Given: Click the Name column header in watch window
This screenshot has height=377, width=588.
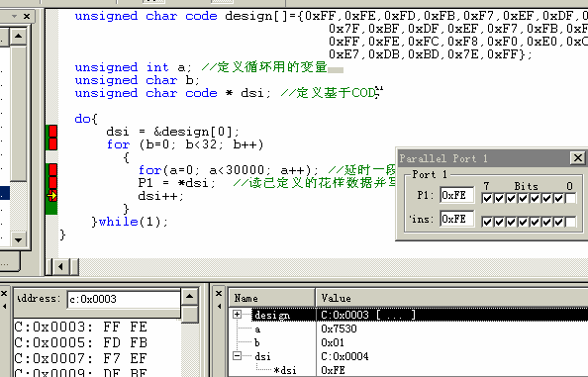Looking at the screenshot, I should tap(272, 298).
